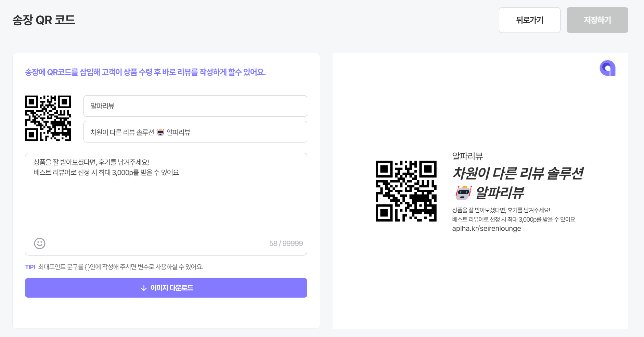Click the download arrow icon on purple button

(x=144, y=288)
